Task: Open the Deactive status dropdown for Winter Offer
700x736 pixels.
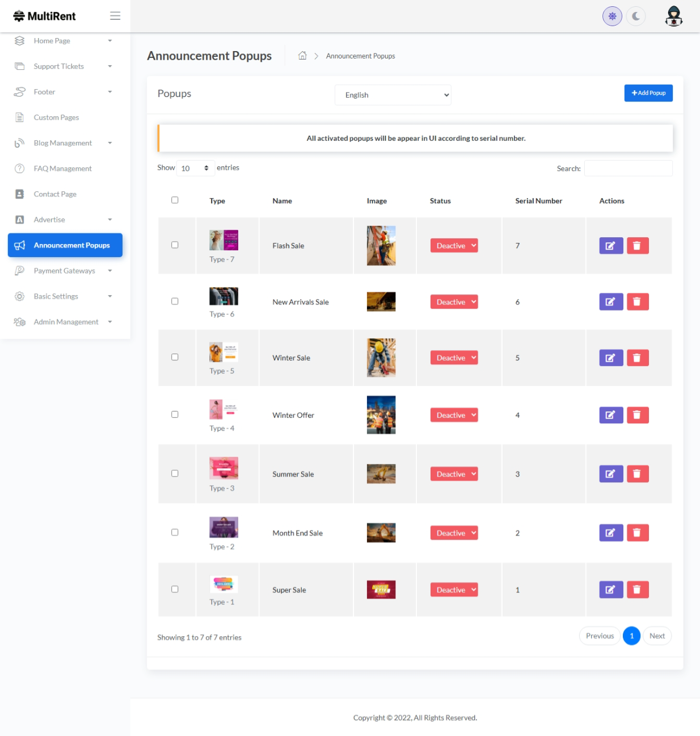Action: click(x=454, y=415)
